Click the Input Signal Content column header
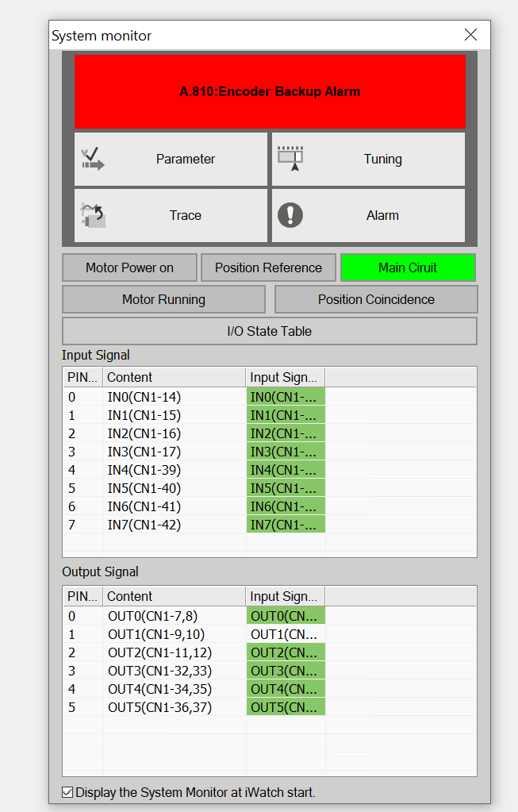Viewport: 518px width, 812px height. [x=174, y=377]
